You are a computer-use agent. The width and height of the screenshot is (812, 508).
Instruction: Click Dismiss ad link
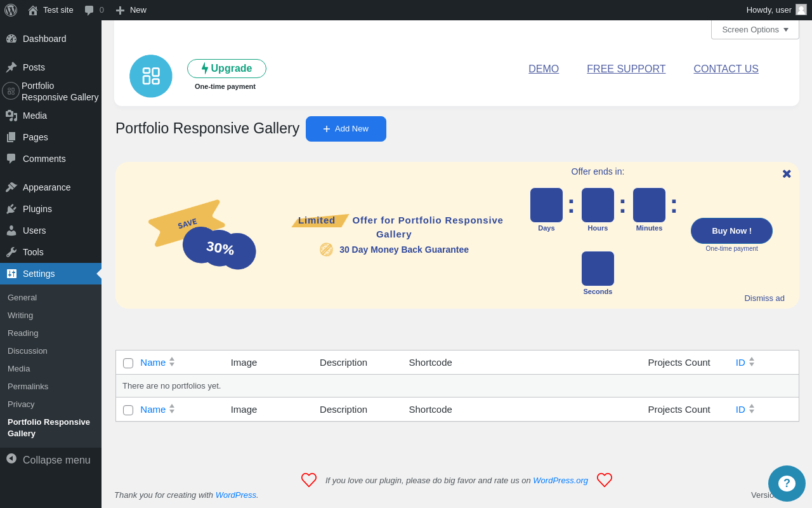pos(764,298)
